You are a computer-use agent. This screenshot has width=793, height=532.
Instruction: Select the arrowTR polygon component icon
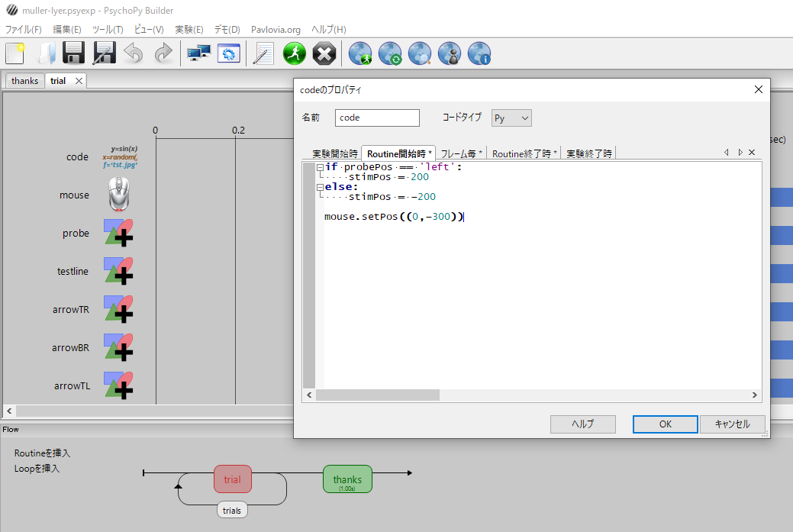point(119,309)
